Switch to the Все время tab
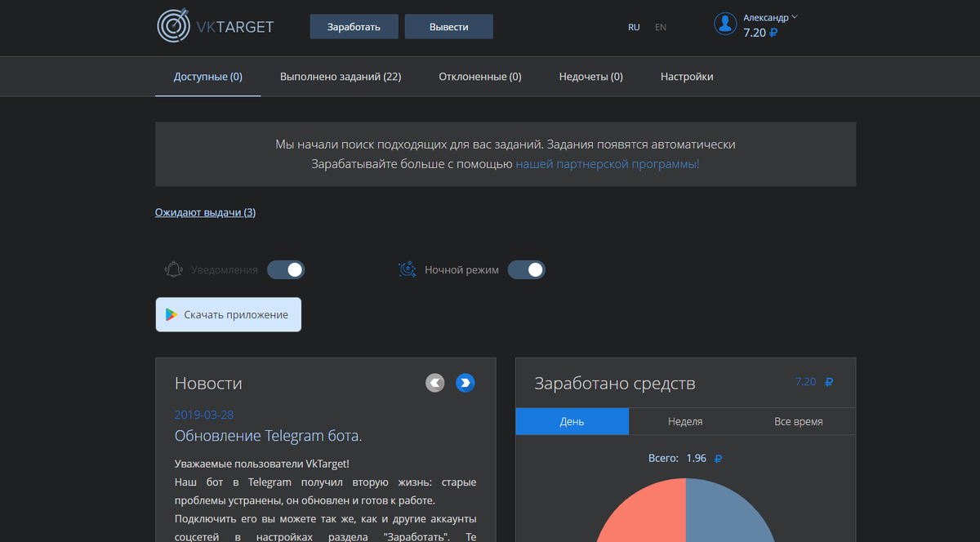The width and height of the screenshot is (980, 542). click(x=799, y=420)
